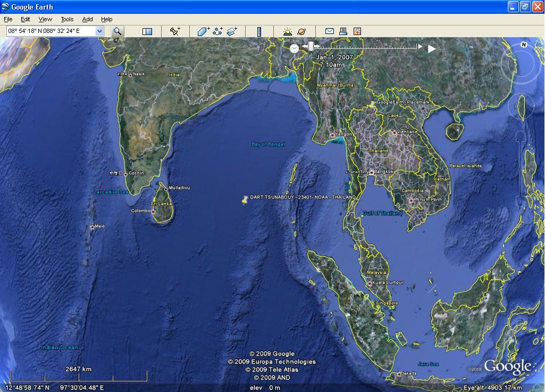Restore down the Google Earth window
This screenshot has height=392, width=545.
coord(525,6)
